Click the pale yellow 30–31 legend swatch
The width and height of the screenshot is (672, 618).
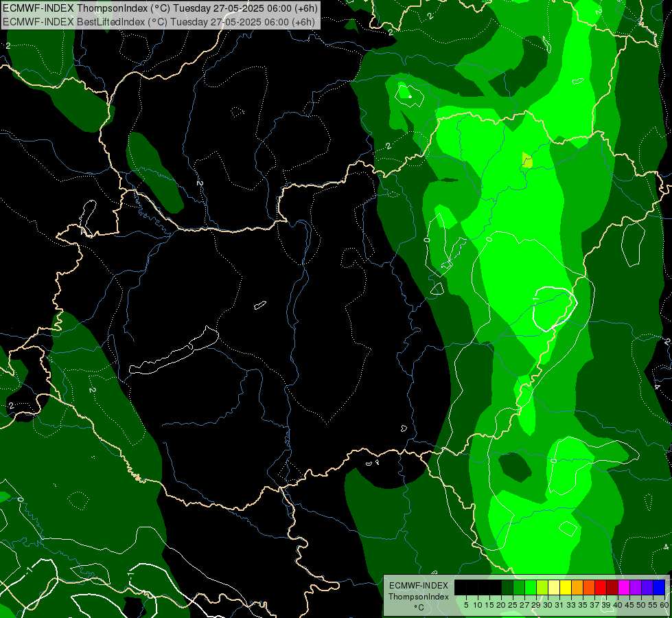click(554, 587)
